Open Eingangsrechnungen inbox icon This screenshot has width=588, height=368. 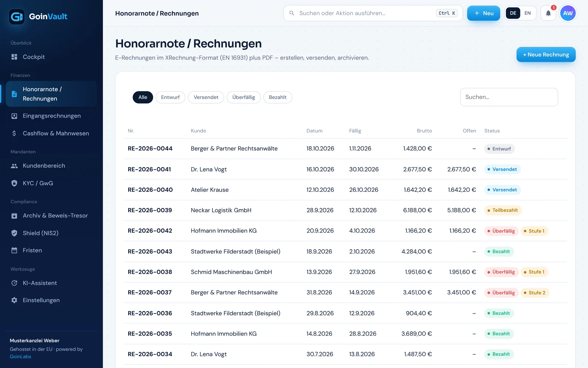tap(14, 116)
